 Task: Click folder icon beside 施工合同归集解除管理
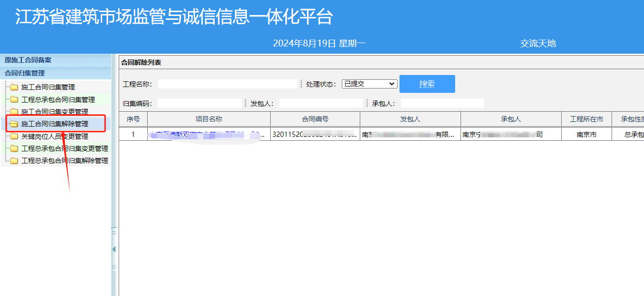(x=14, y=124)
